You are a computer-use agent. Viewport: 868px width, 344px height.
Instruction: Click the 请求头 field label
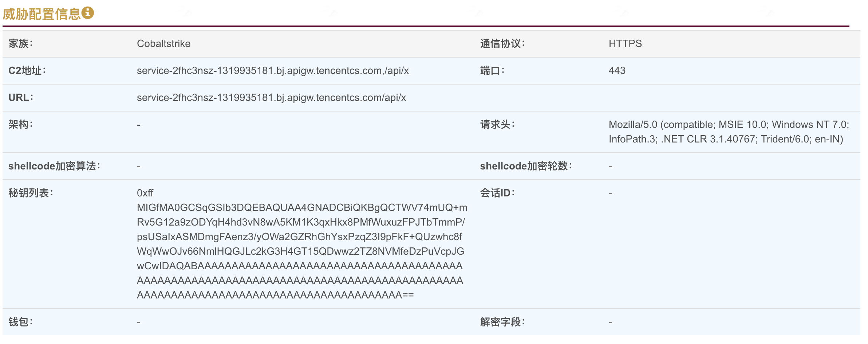(x=497, y=125)
